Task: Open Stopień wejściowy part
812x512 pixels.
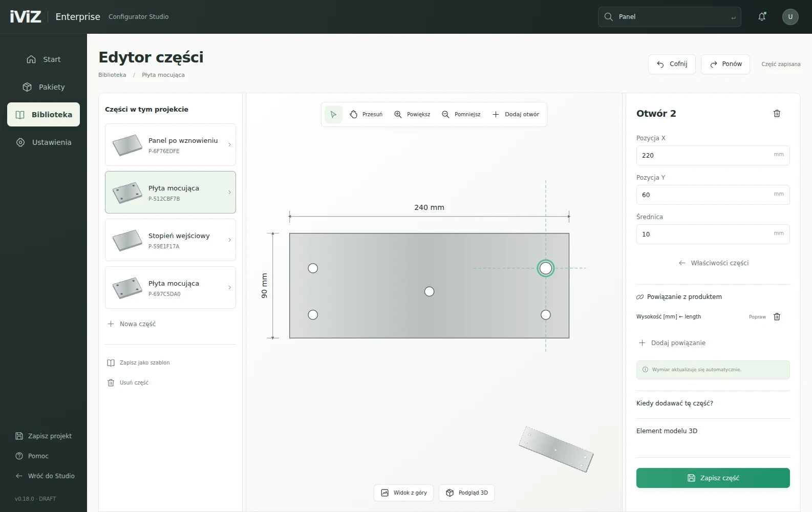Action: coord(170,240)
